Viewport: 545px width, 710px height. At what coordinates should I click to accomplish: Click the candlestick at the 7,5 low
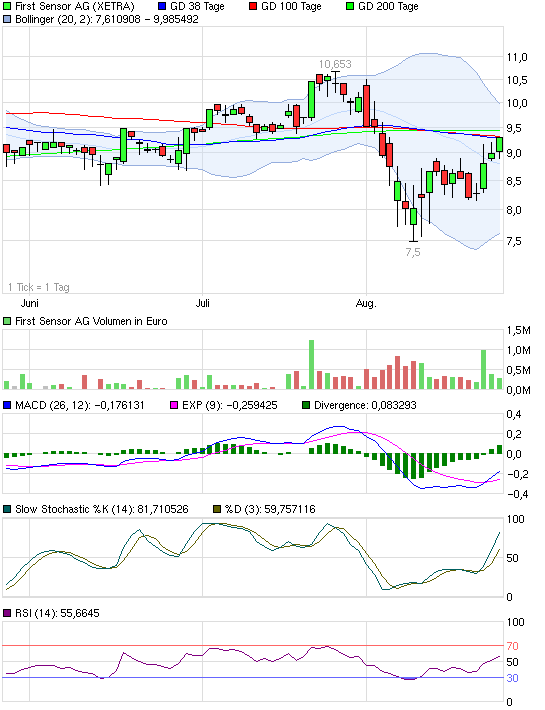click(x=413, y=216)
